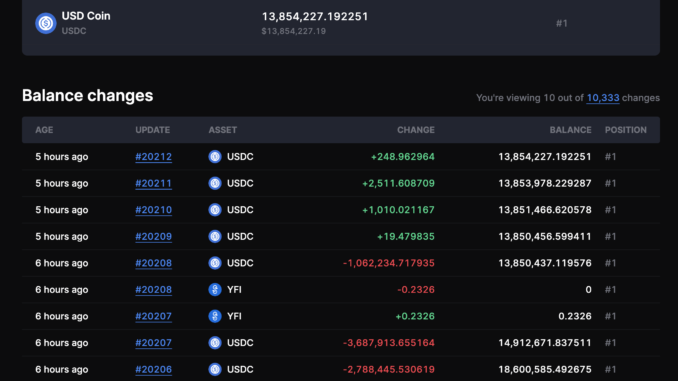Click the CHANGE column header

(x=416, y=130)
